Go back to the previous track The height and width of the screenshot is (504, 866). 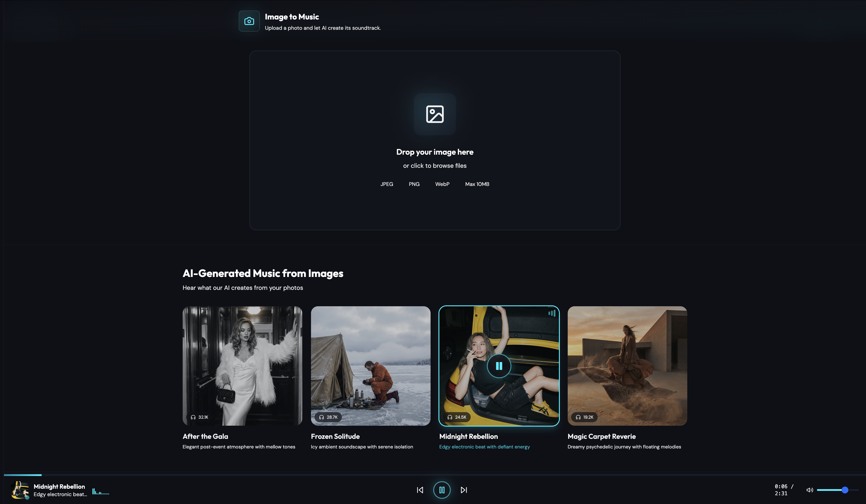coord(420,490)
